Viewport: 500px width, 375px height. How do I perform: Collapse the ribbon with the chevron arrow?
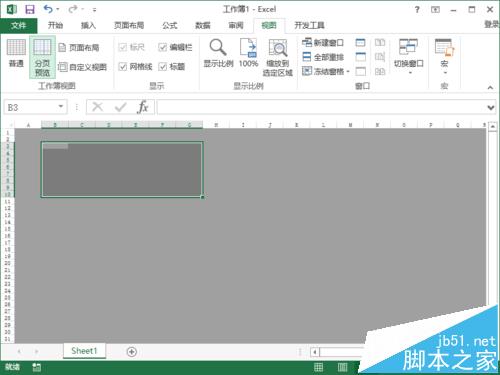(x=490, y=88)
